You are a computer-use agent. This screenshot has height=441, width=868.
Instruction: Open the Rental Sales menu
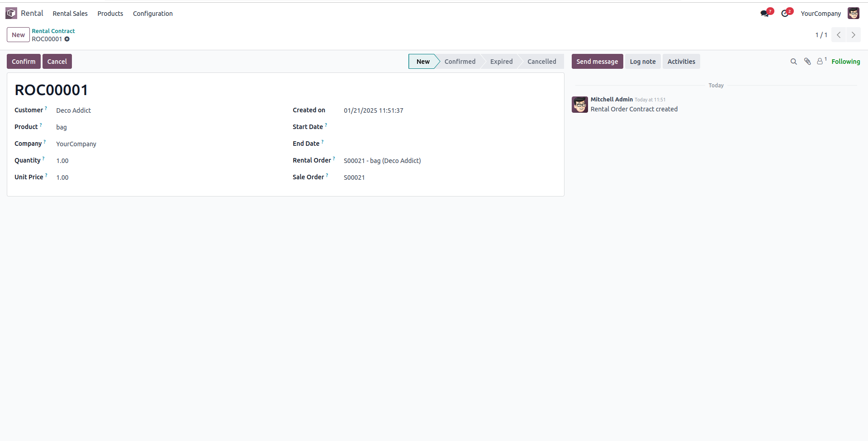70,14
